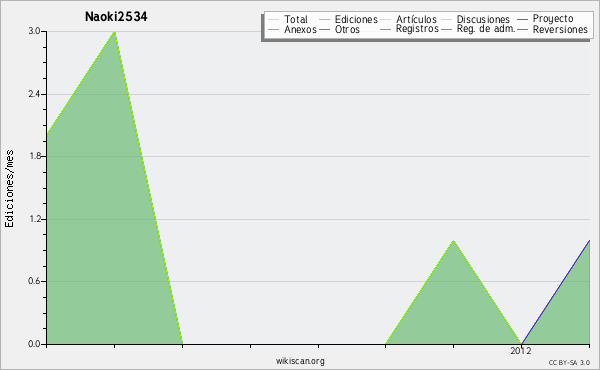Image resolution: width=600 pixels, height=370 pixels.
Task: Click the 1.2 y-axis tick label
Action: click(34, 219)
